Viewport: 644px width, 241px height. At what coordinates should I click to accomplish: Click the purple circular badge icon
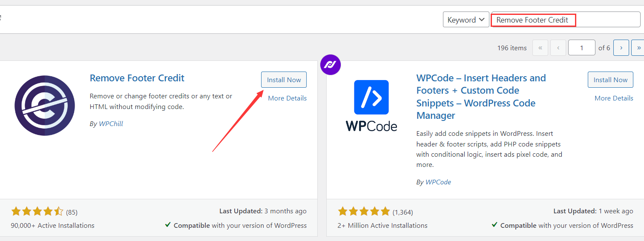(331, 65)
